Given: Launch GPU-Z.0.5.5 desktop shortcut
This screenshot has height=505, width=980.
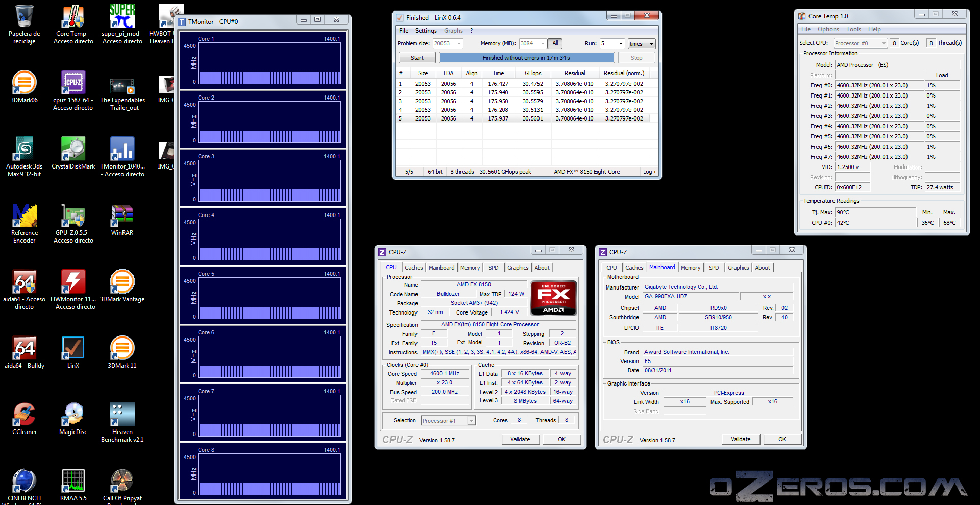Looking at the screenshot, I should point(73,223).
